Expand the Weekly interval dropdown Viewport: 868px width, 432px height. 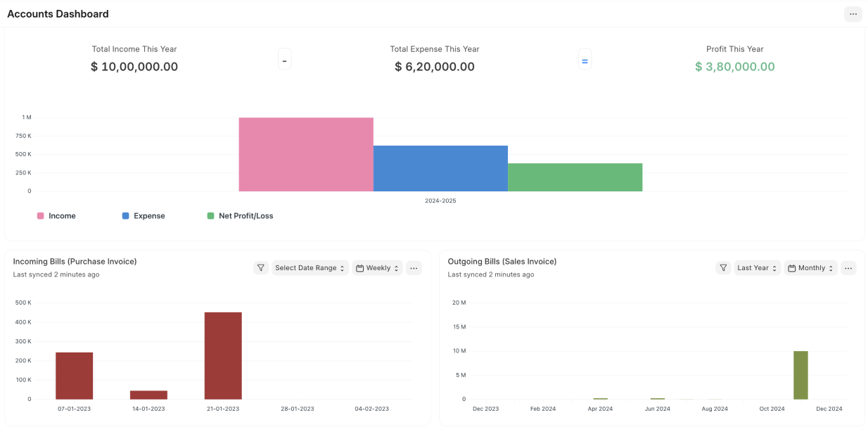point(378,268)
